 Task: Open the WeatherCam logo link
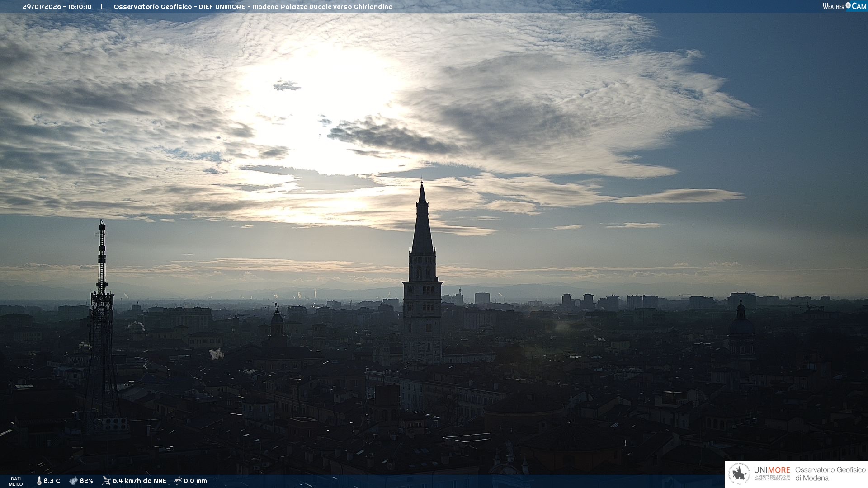click(x=844, y=6)
